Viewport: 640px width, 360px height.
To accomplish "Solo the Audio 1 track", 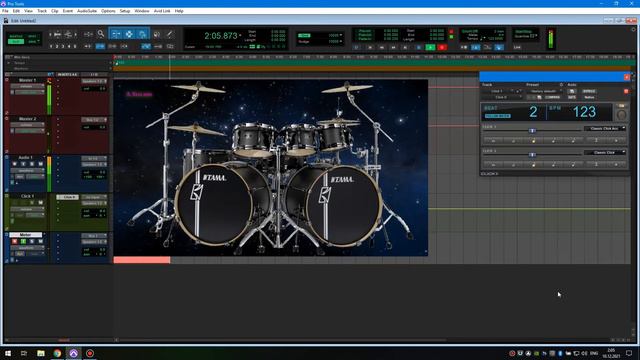I will tap(32, 164).
